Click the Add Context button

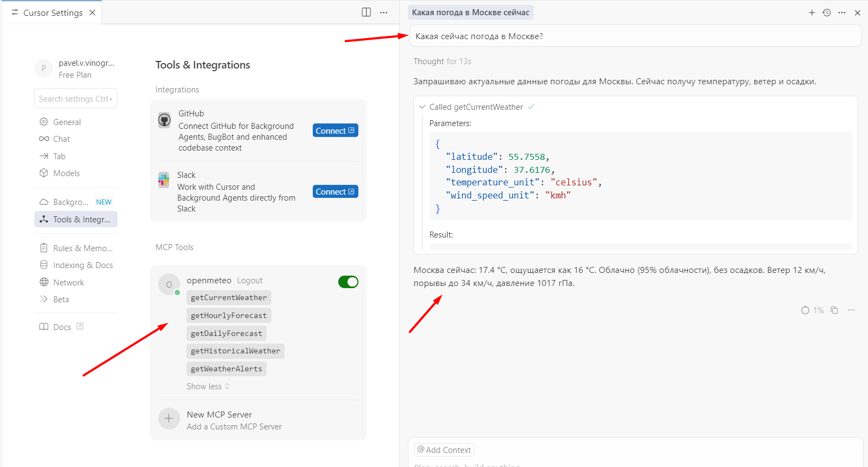click(444, 450)
